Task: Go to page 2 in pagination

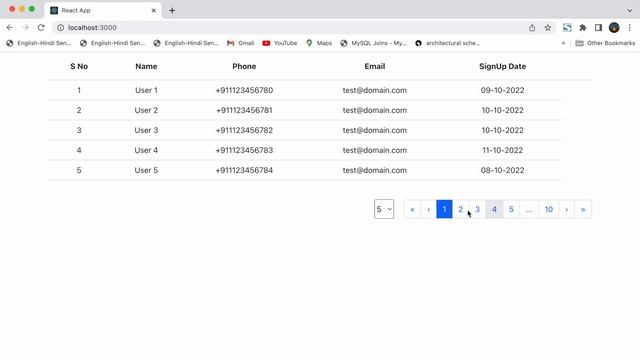Action: point(460,209)
